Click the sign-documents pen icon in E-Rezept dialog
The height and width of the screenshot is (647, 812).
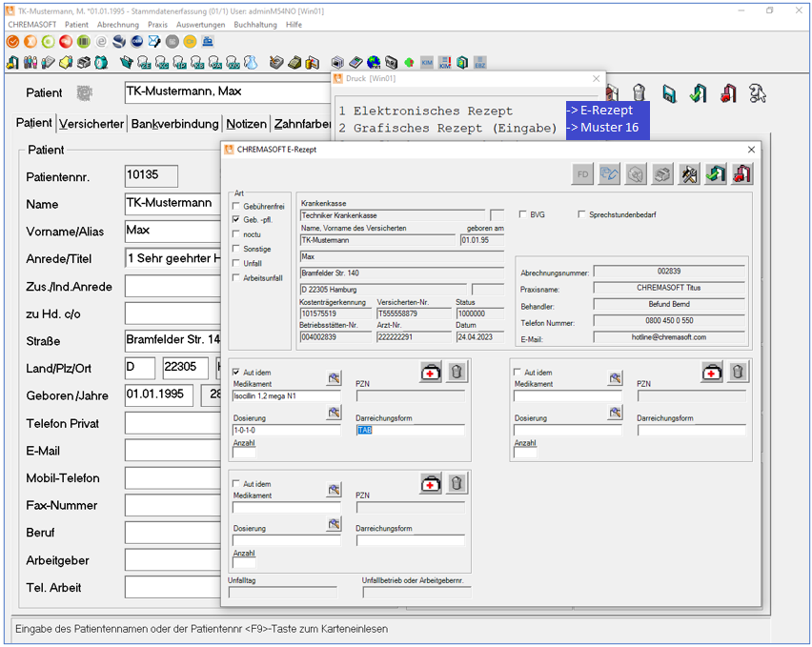pos(609,174)
